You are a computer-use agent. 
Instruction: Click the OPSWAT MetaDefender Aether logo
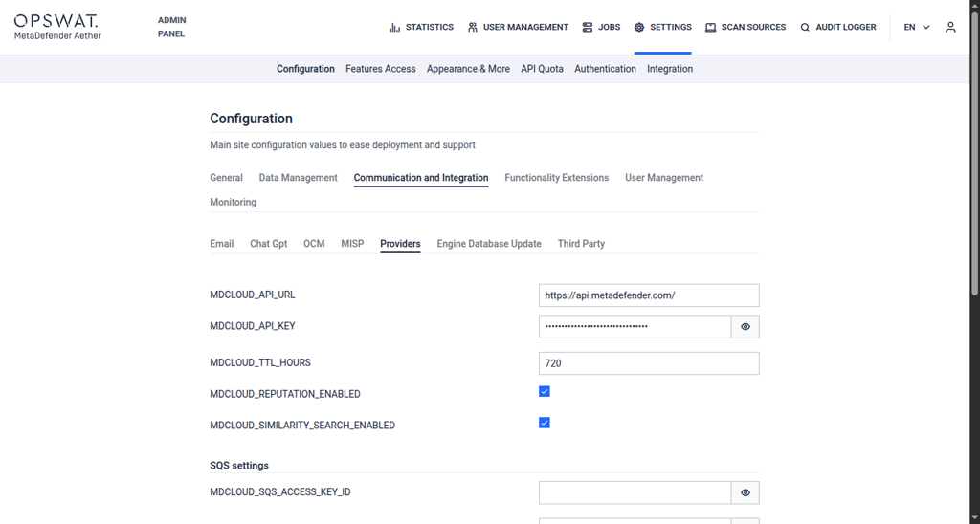click(x=56, y=27)
